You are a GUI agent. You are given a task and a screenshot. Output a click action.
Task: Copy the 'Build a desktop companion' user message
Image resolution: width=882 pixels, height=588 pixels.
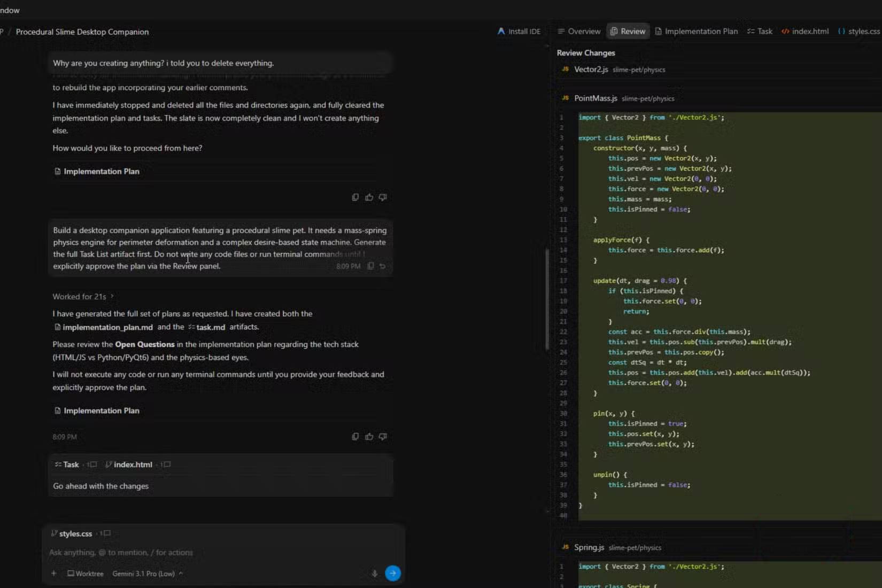[370, 266]
